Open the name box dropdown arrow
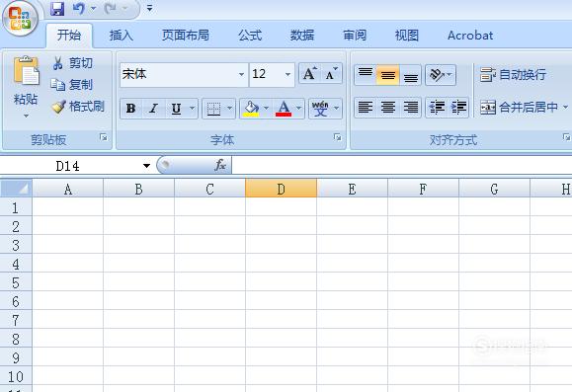The image size is (572, 392). pos(146,166)
